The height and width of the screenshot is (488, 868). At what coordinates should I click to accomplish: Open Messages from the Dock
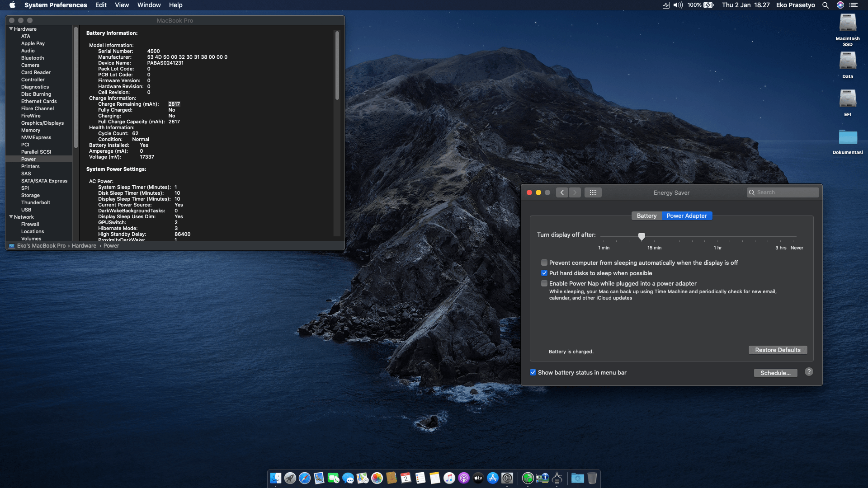(348, 478)
